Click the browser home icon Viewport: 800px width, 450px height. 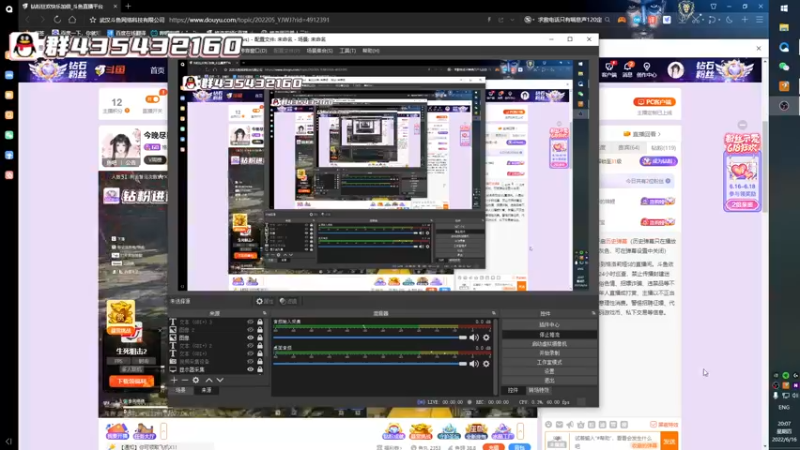coord(72,20)
